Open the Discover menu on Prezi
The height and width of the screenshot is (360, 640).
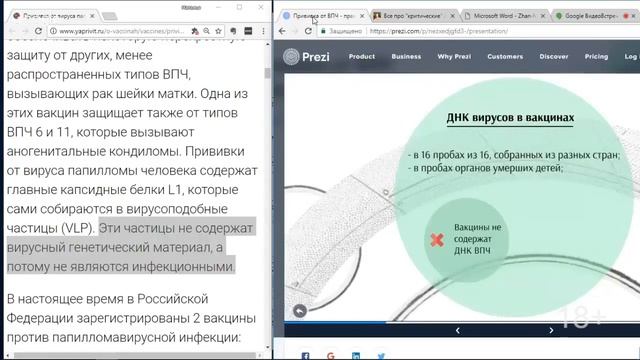[x=553, y=56]
